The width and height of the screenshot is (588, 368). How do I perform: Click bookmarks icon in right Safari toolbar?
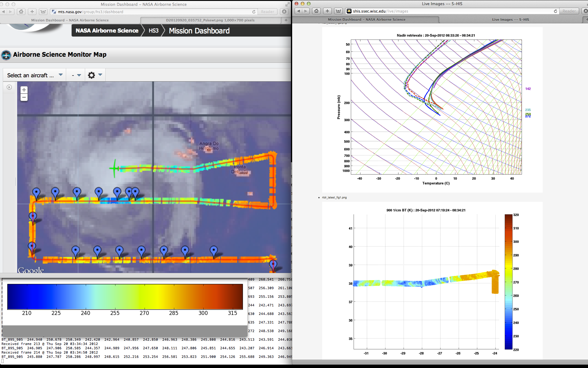point(338,11)
